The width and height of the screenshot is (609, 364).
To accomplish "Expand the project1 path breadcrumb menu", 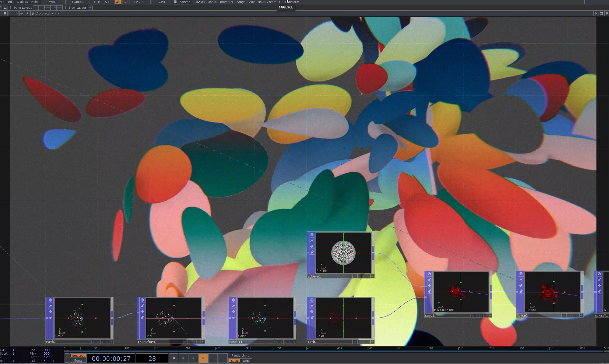I will coord(56,13).
